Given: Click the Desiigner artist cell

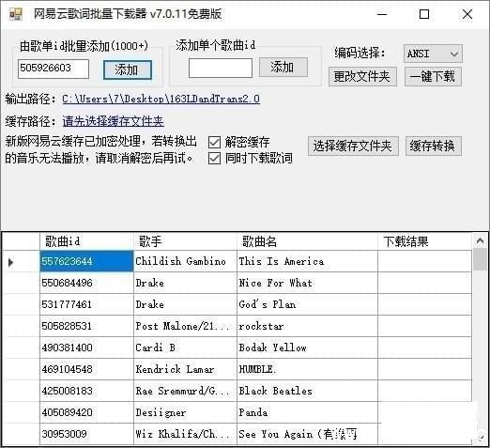Looking at the screenshot, I should coord(185,412).
